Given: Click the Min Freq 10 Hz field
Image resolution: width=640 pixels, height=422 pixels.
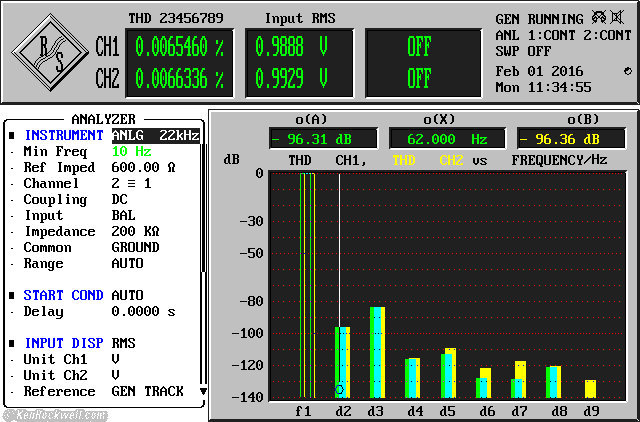Looking at the screenshot, I should point(131,151).
